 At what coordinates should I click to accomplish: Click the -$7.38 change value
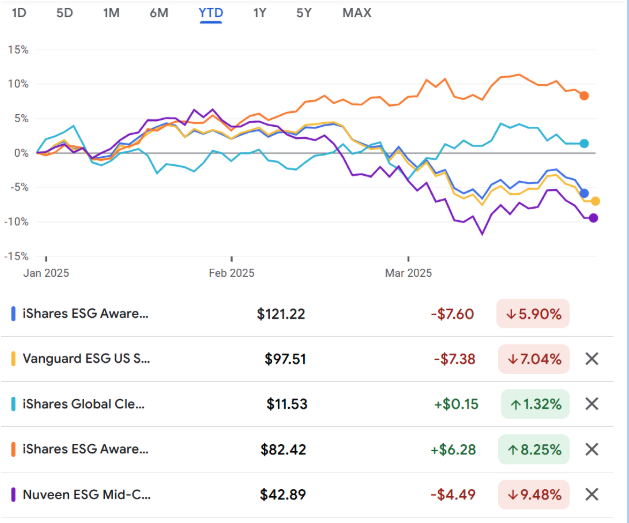455,359
